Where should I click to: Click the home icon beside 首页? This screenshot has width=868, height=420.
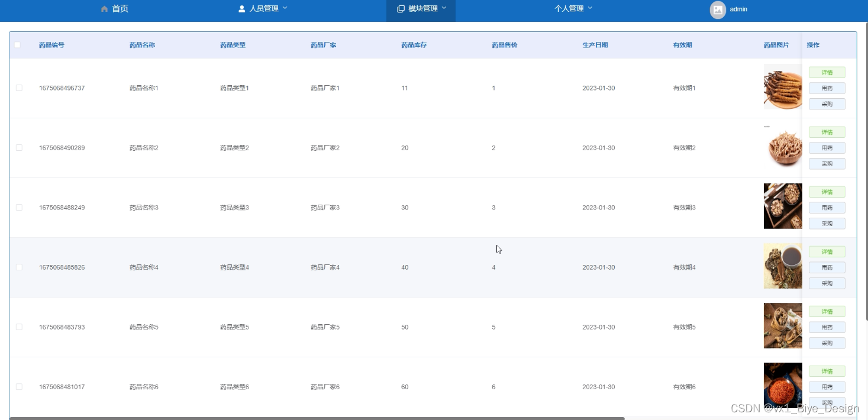coord(105,9)
